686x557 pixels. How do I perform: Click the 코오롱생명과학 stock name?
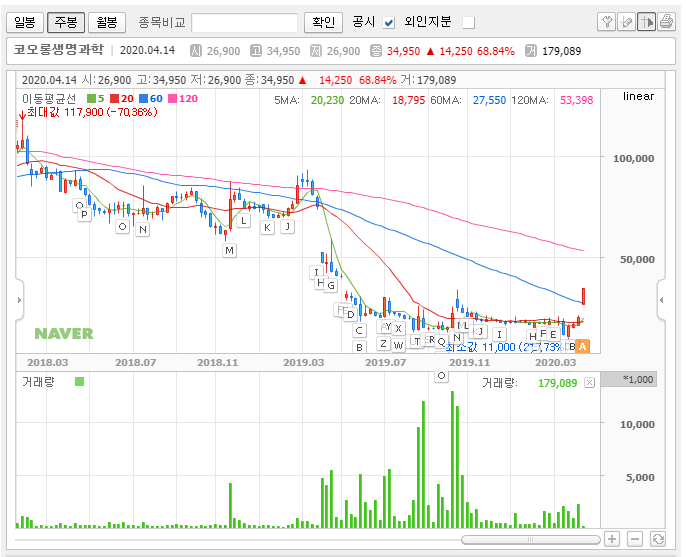pos(59,50)
